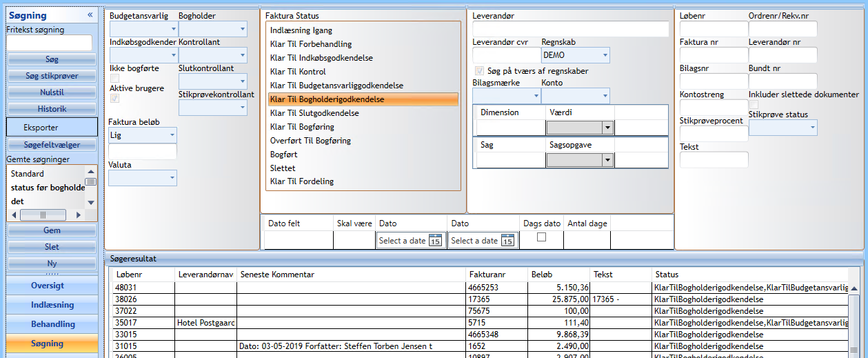
Task: Click the Gem button
Action: click(x=52, y=230)
